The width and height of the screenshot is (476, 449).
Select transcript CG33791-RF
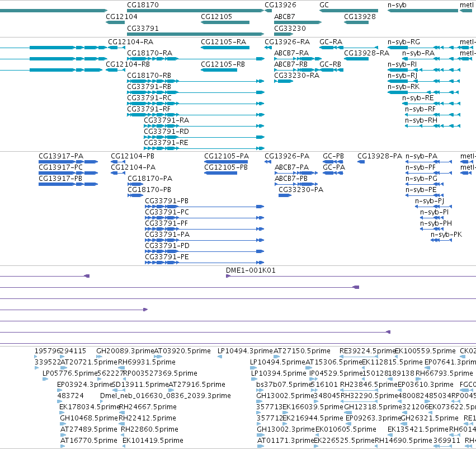point(196,115)
